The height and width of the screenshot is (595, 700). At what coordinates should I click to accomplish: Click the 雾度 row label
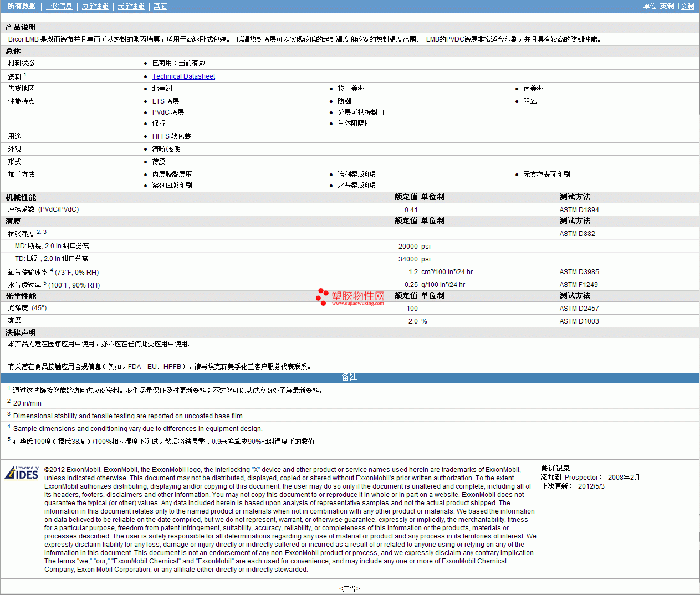click(14, 320)
